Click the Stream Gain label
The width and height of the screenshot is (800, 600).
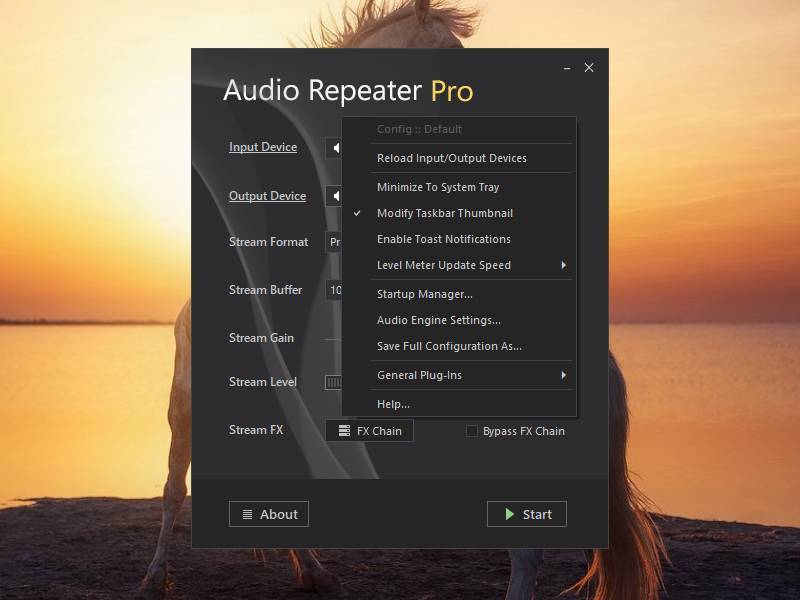(261, 338)
